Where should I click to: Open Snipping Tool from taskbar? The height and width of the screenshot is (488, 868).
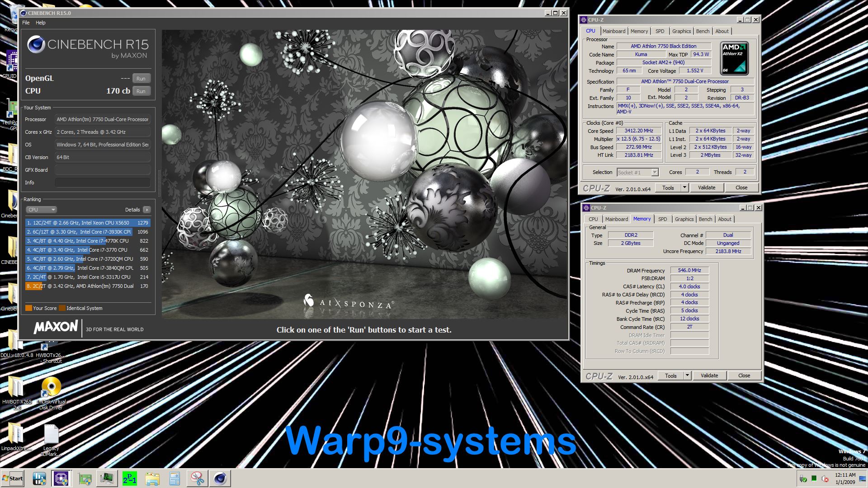198,479
